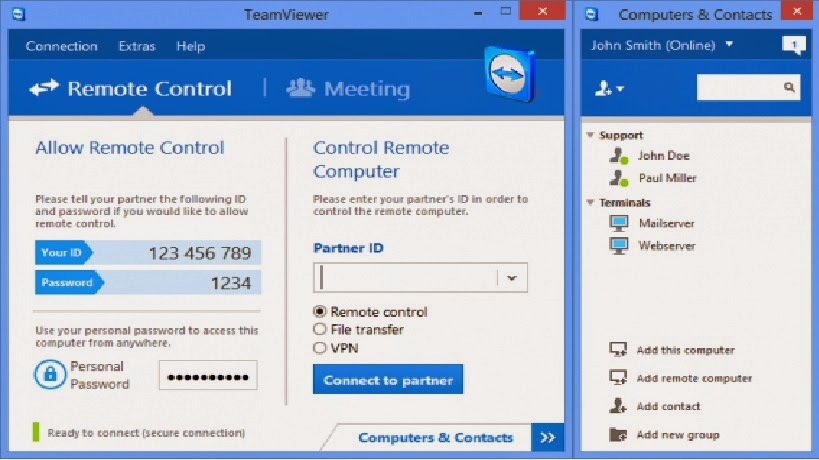Maximize the TeamViewer window
The image size is (819, 460).
pos(505,11)
